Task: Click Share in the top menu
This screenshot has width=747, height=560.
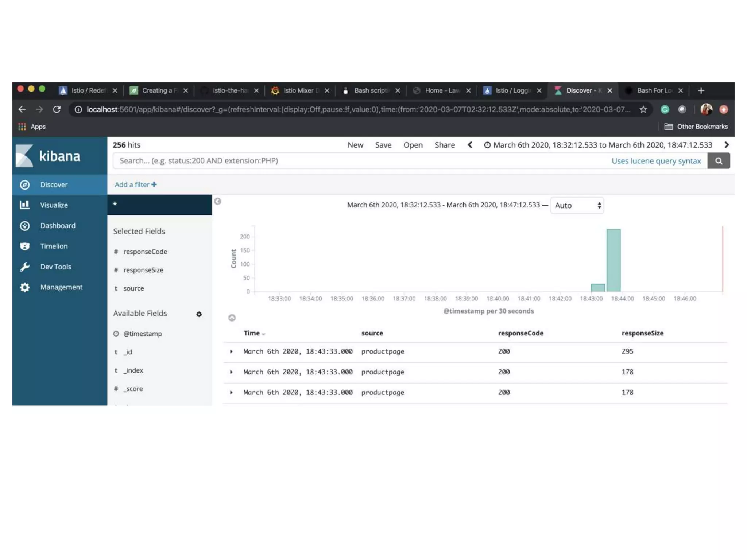Action: point(444,145)
